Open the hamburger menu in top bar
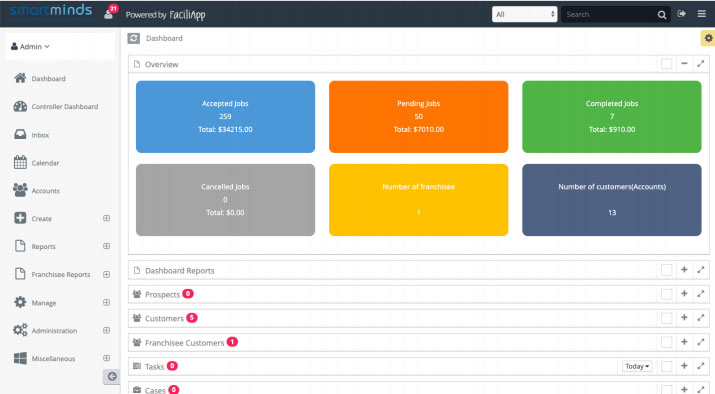 pyautogui.click(x=701, y=14)
